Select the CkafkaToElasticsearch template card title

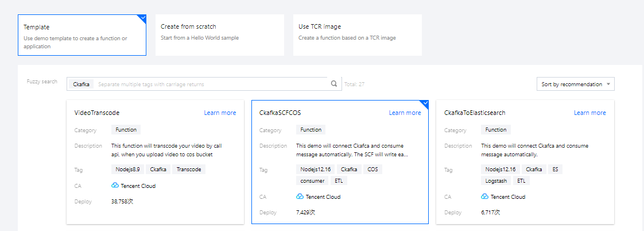point(475,113)
